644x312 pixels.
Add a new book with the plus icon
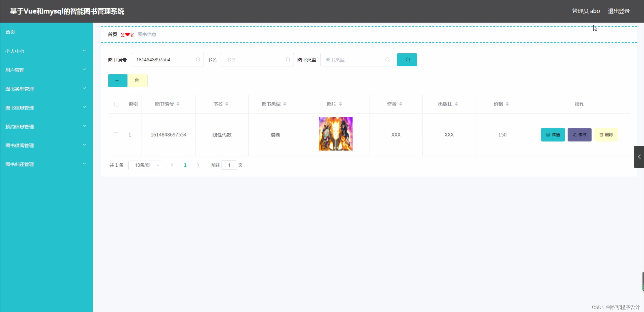tap(117, 81)
